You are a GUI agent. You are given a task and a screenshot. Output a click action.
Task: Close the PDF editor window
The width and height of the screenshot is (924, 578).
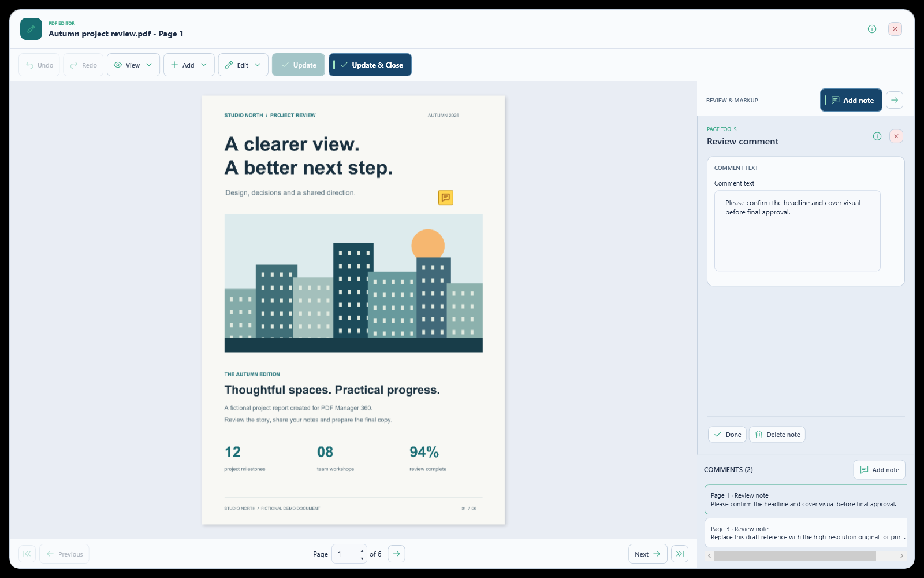pyautogui.click(x=895, y=29)
